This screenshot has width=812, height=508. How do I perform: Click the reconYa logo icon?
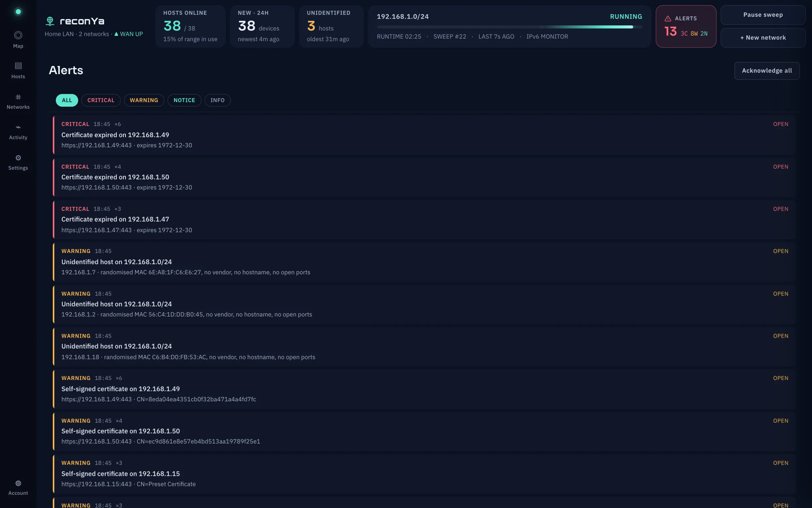(x=50, y=21)
